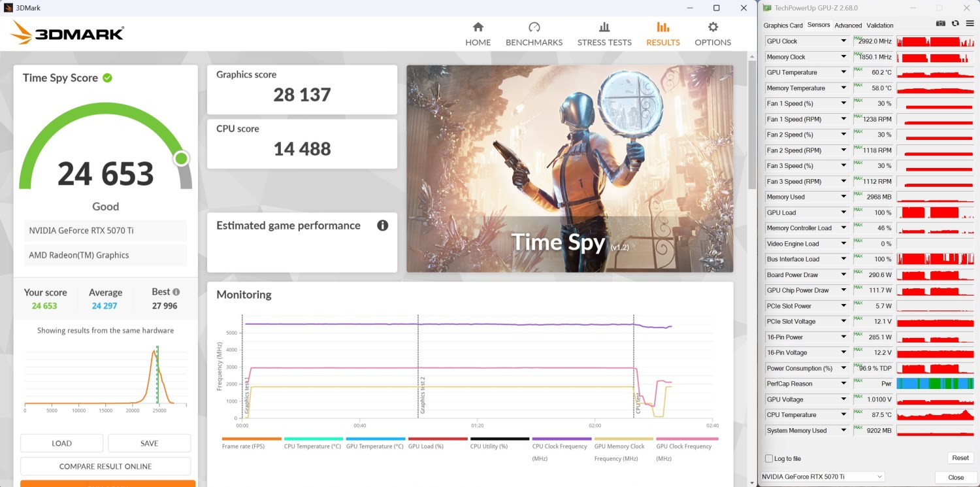Click the PerfCap Reason sensor graph

936,384
